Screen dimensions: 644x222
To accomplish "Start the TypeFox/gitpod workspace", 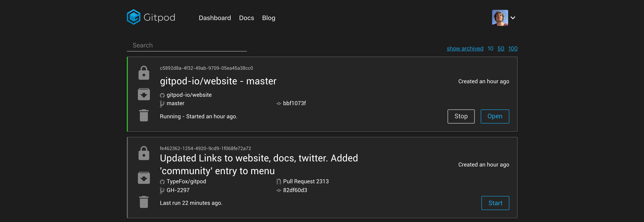I will pos(495,203).
